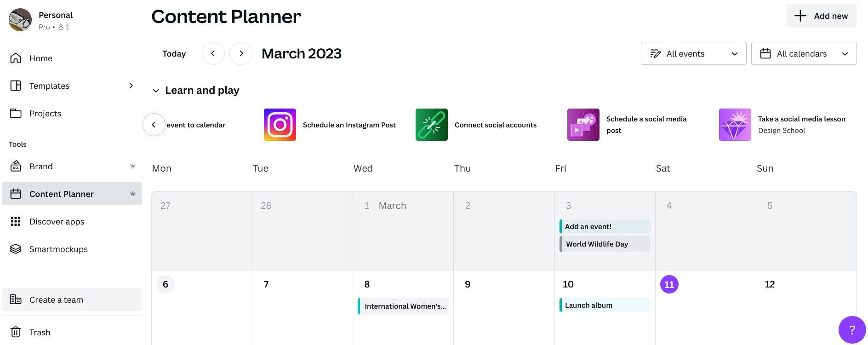Open the Trash in sidebar

40,332
